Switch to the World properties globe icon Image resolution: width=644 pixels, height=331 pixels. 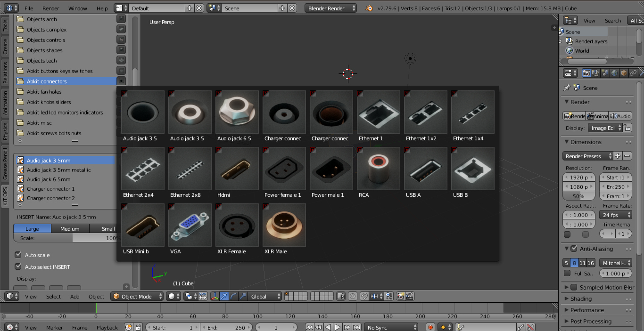click(x=614, y=73)
